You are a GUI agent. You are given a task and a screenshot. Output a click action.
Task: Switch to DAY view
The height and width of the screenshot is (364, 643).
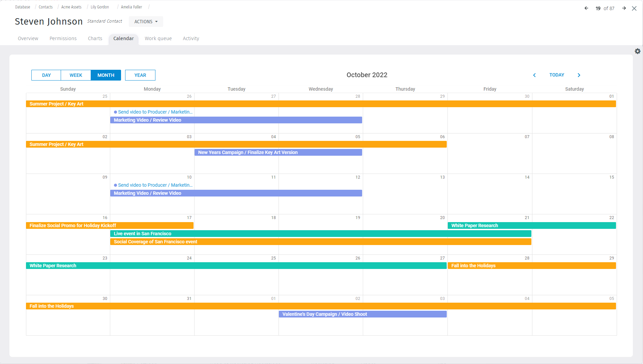46,75
